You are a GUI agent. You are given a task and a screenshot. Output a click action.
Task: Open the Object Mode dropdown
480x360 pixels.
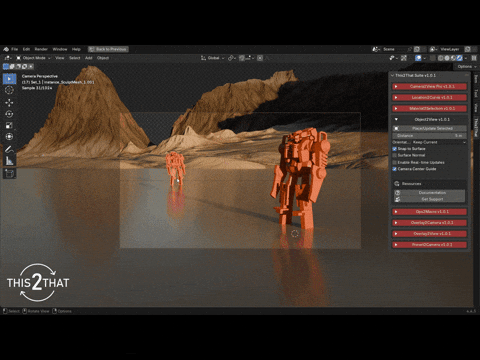tap(33, 58)
